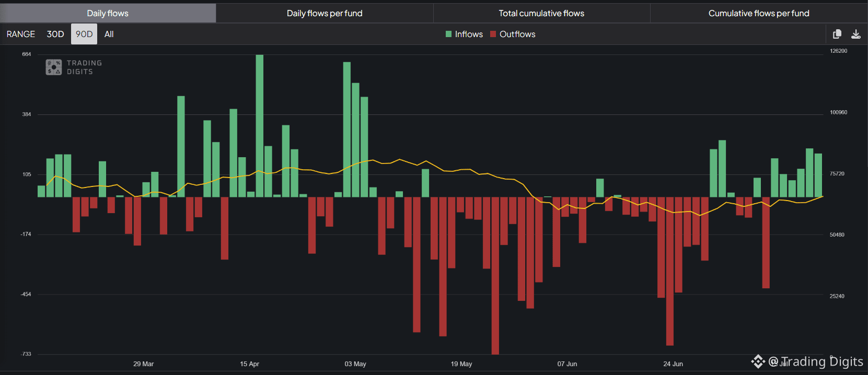The height and width of the screenshot is (375, 868).
Task: Click the -174 left axis value
Action: (26, 235)
